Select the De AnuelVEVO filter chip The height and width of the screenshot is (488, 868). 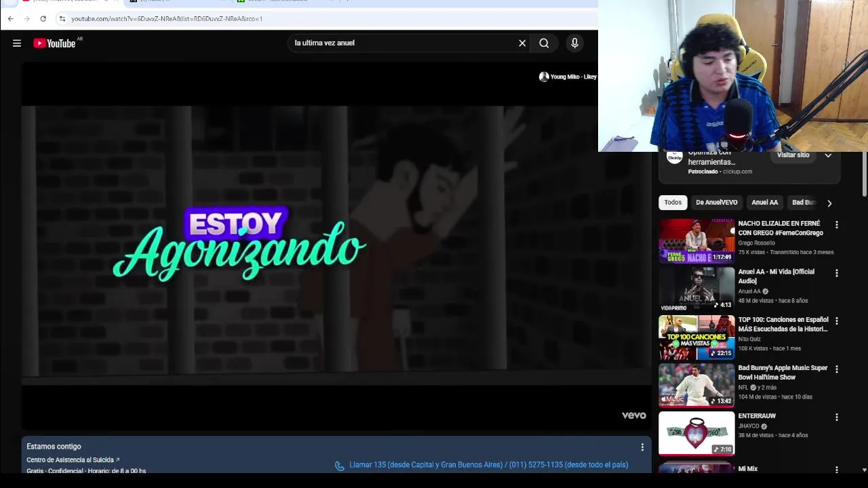[x=716, y=203]
